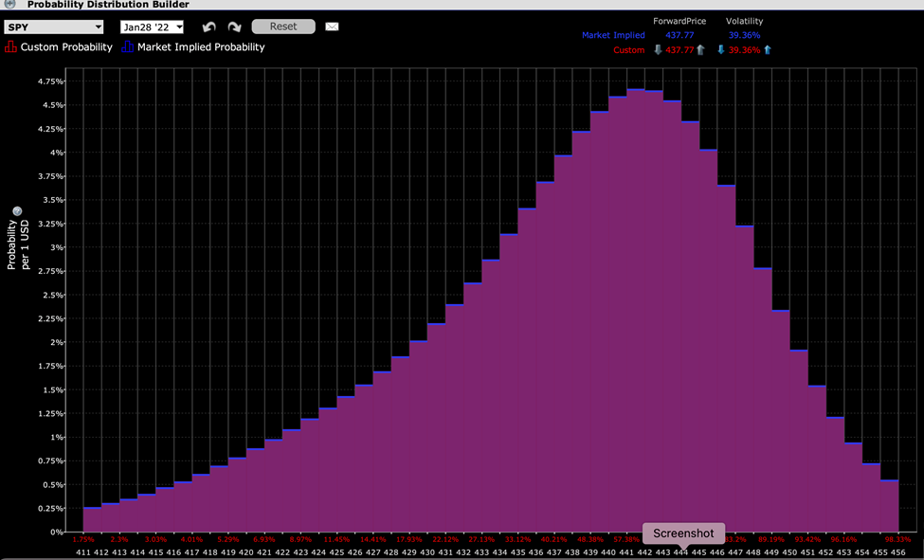924x560 pixels.
Task: Click the Probability per 1 USD axis title
Action: point(18,244)
